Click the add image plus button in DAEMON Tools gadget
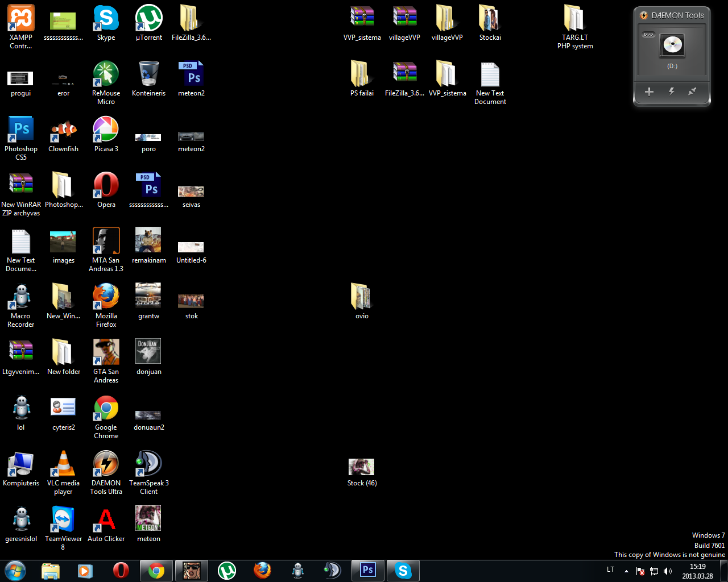 (649, 92)
